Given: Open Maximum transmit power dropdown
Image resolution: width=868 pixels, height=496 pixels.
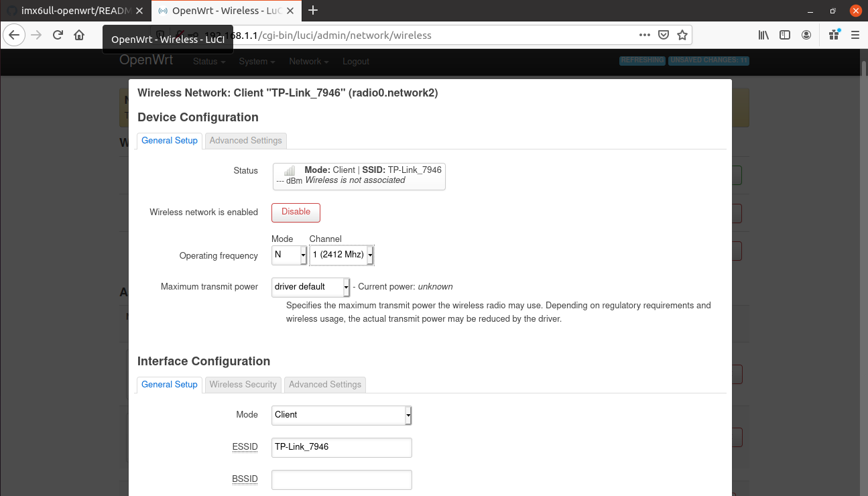Looking at the screenshot, I should [x=310, y=287].
